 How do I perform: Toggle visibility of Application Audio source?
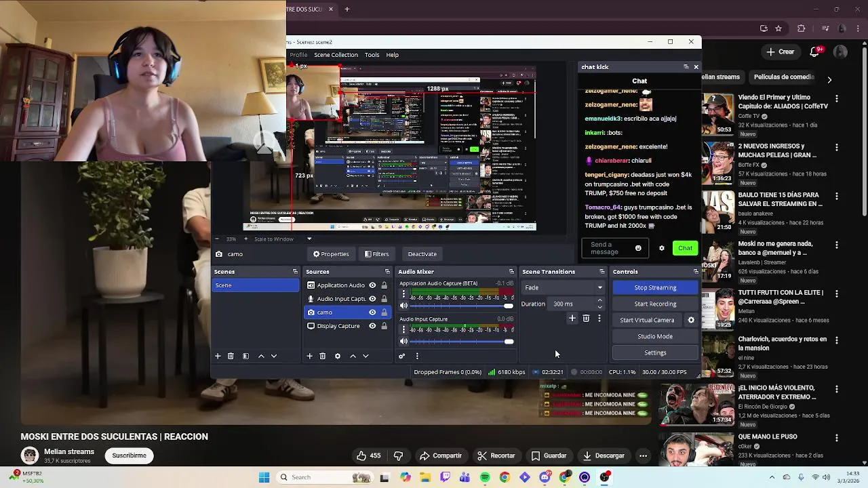372,285
